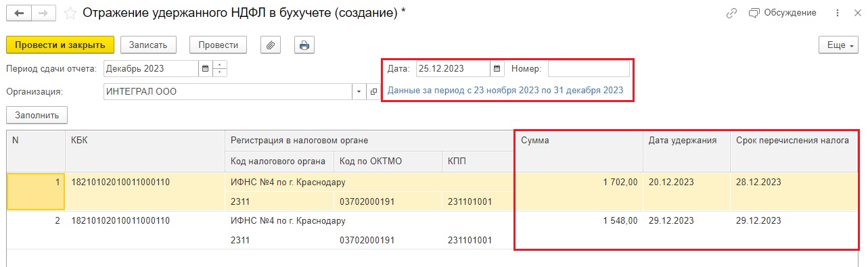
Task: Click Дата удержания column header
Action: 687,151
